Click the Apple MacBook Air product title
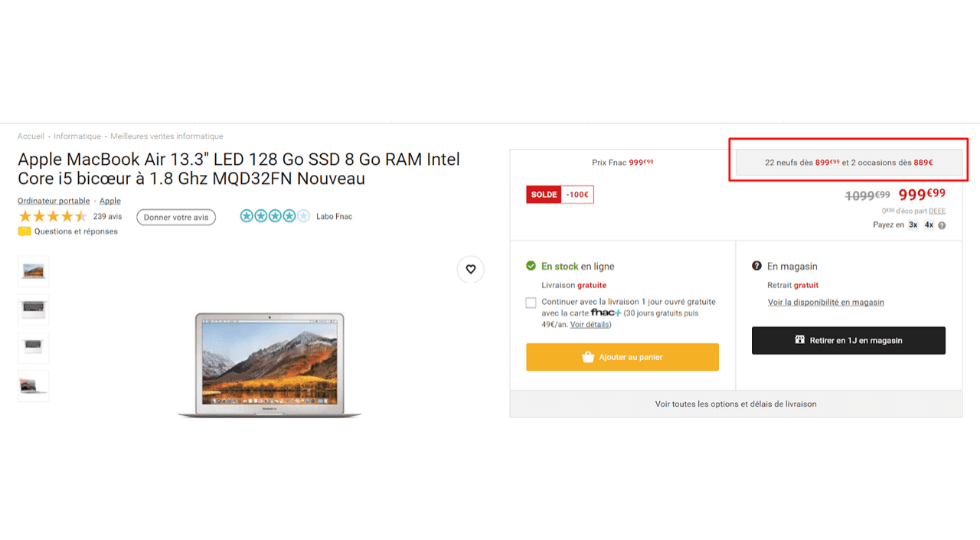Screen dimensions: 980x540 [239, 169]
